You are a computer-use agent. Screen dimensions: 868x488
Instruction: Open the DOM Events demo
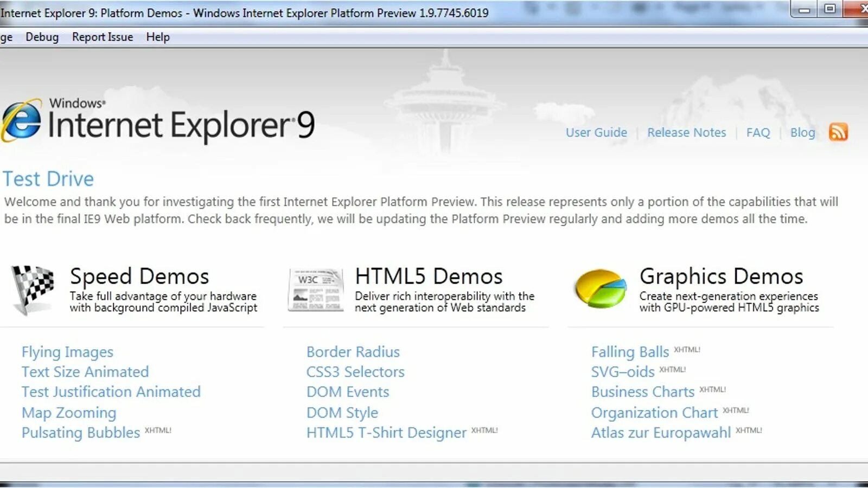point(348,391)
